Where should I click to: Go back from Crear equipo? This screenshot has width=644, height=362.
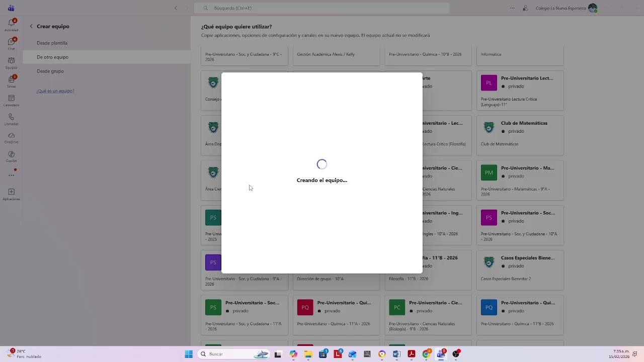click(31, 26)
